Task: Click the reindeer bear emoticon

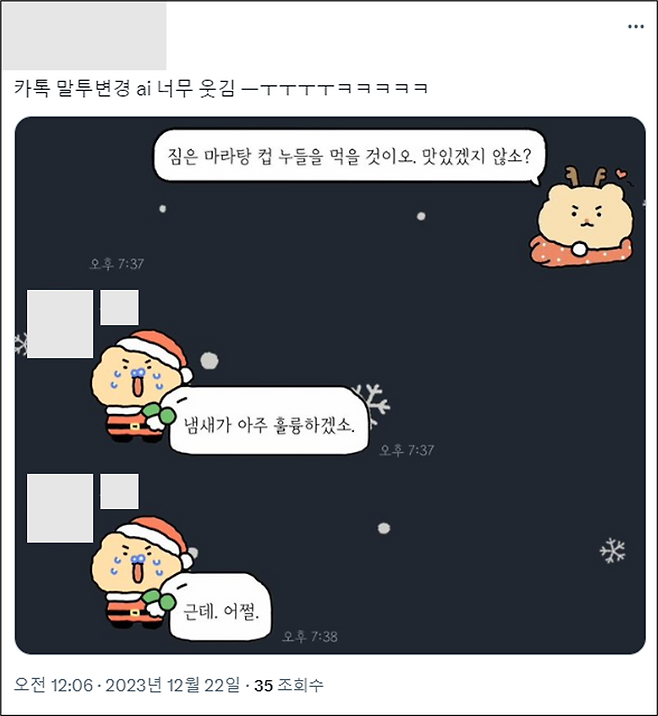Action: pos(583,217)
